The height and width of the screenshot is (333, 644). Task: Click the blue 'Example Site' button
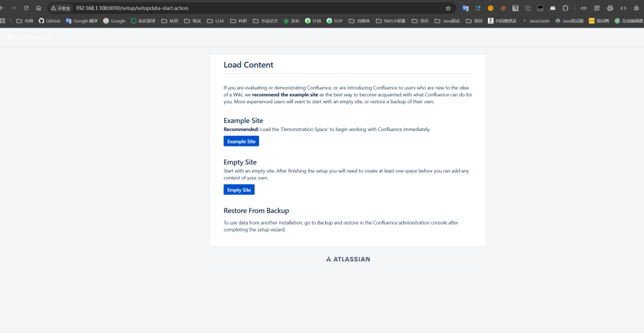click(x=241, y=141)
